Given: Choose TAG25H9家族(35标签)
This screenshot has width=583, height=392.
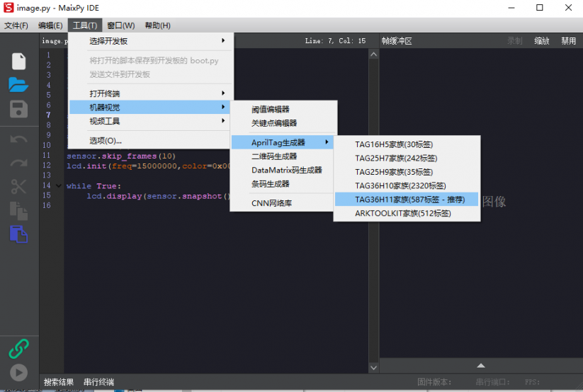Looking at the screenshot, I should tap(407, 172).
